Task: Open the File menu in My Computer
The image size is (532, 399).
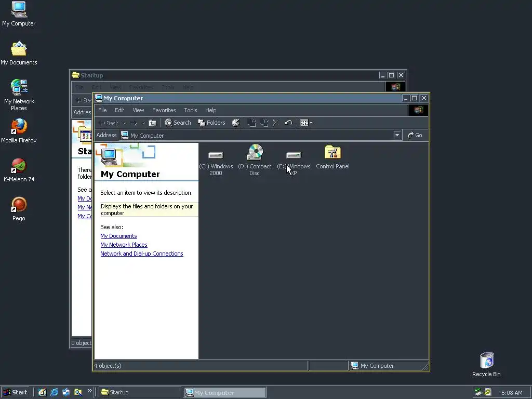Action: point(102,110)
